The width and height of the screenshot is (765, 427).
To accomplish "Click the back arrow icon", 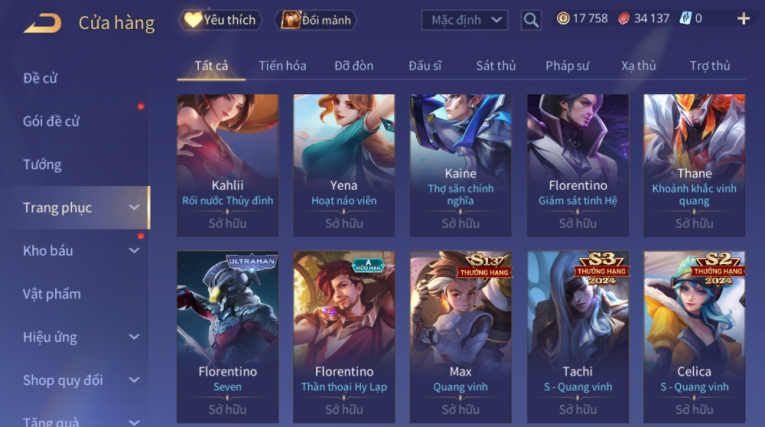I will pyautogui.click(x=43, y=23).
